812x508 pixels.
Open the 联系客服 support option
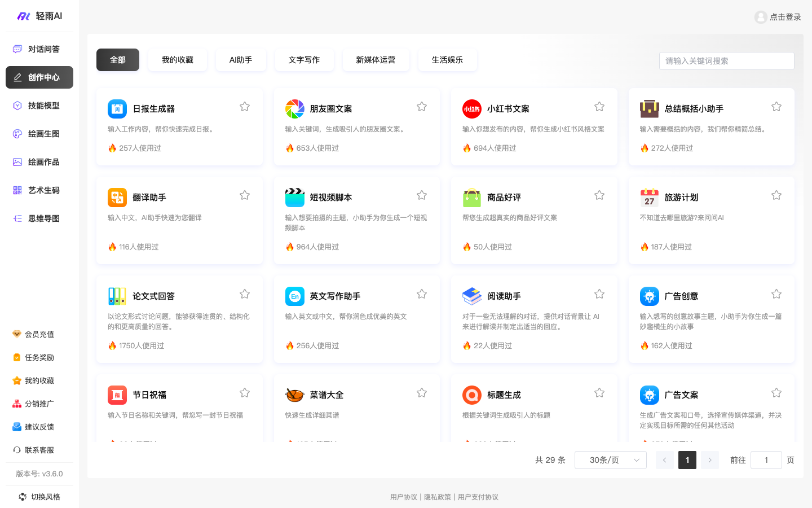39,450
